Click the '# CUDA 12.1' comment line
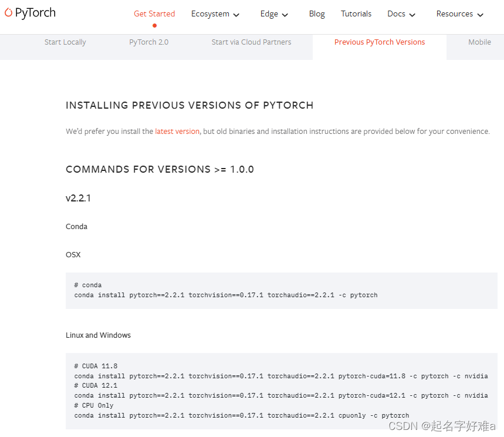 coord(96,385)
